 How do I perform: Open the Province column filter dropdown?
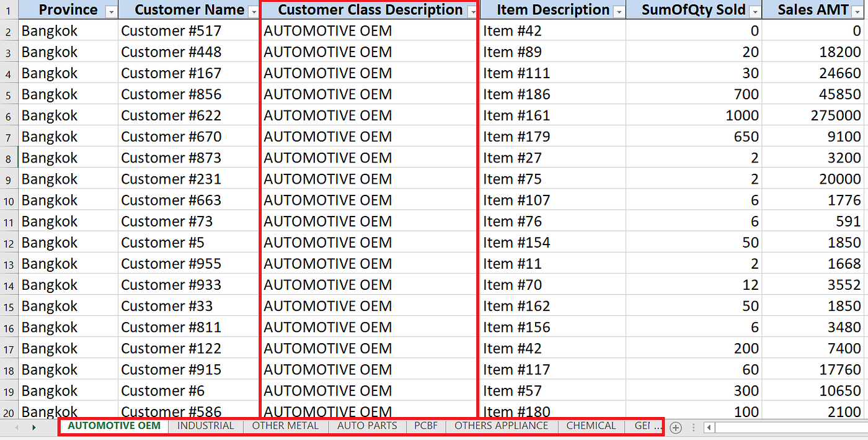coord(110,11)
